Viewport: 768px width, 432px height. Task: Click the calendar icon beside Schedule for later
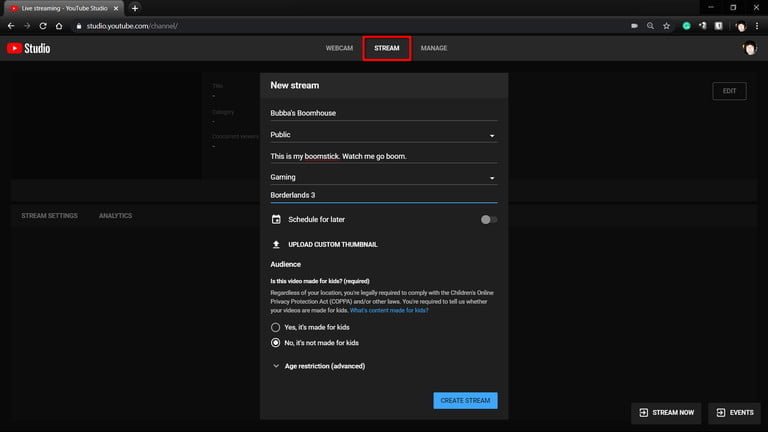[276, 219]
